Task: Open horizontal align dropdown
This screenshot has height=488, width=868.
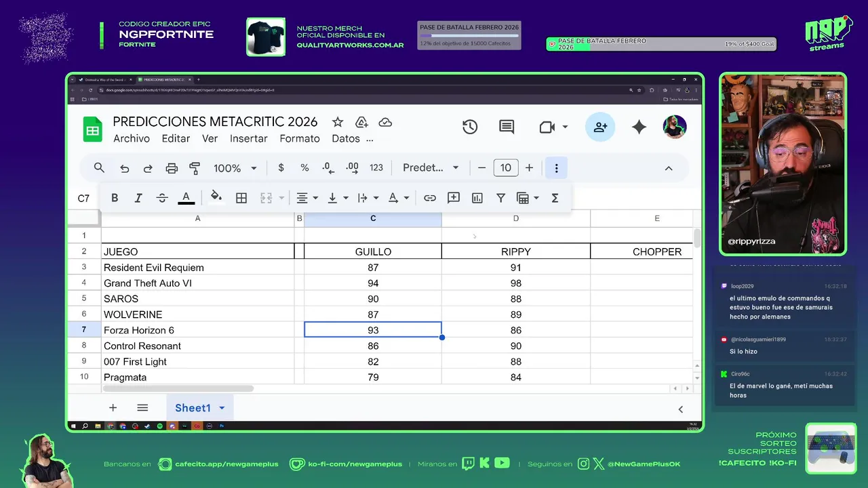Action: coord(307,198)
